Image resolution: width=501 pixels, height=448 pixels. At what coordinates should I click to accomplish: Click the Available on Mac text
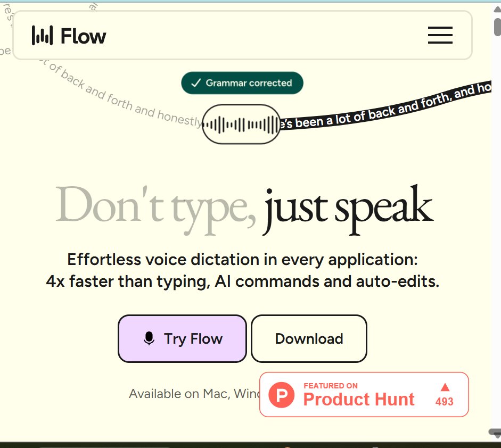click(194, 394)
